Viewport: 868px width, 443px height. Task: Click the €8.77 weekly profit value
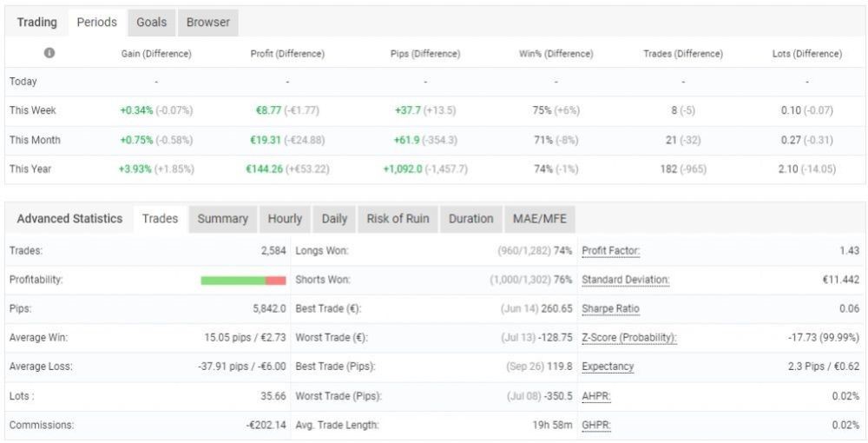[268, 110]
